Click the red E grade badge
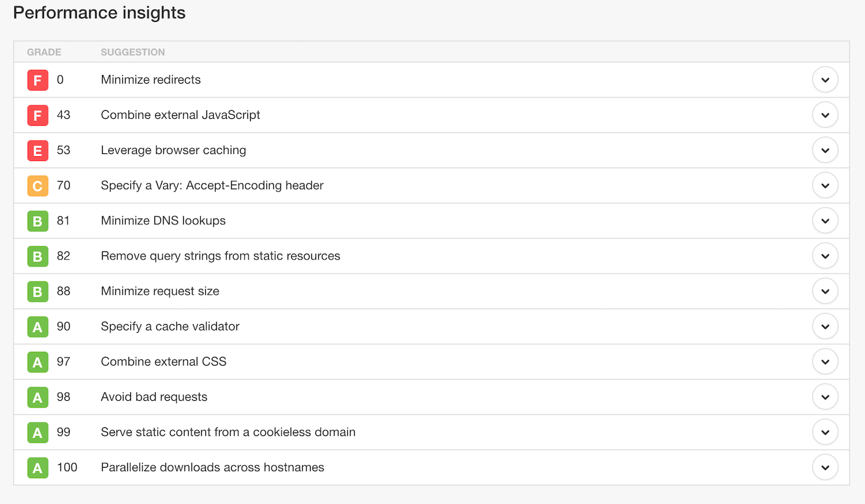This screenshot has width=865, height=504. [x=37, y=151]
